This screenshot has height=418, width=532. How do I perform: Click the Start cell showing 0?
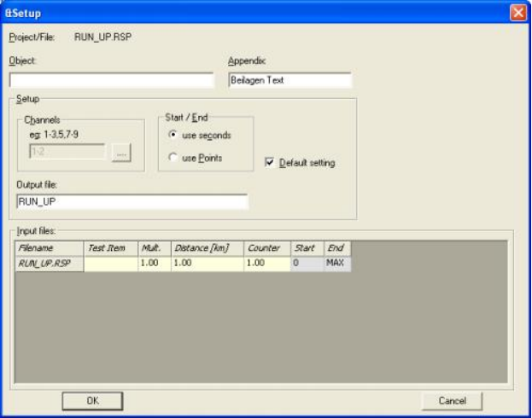tap(307, 264)
